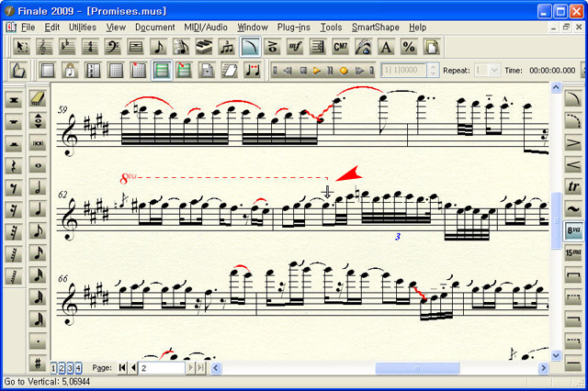Screen dimensions: 588x391
Task: Select the Simple Entry eighth-note tool
Action: pyautogui.click(x=158, y=47)
